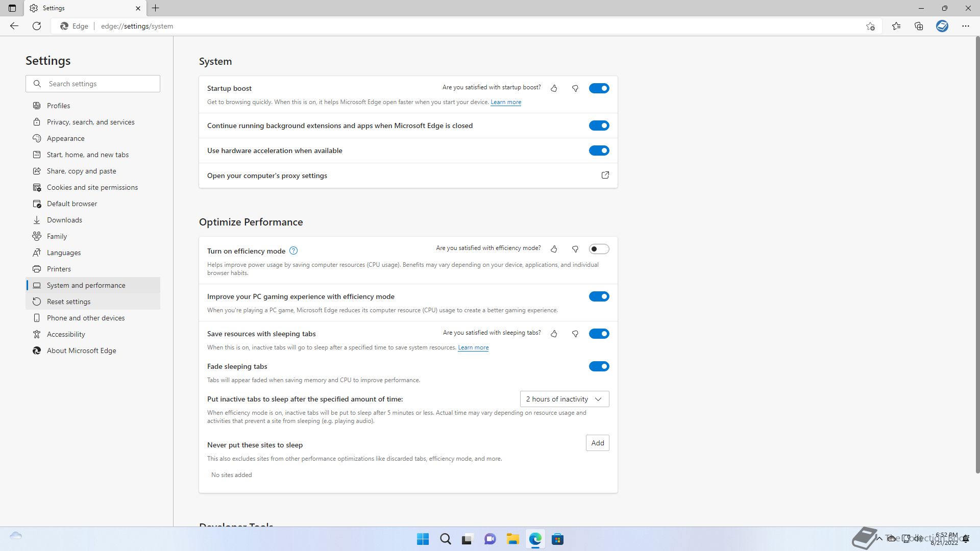Toggle Startup boost switch off
Image resolution: width=980 pixels, height=551 pixels.
click(x=599, y=88)
